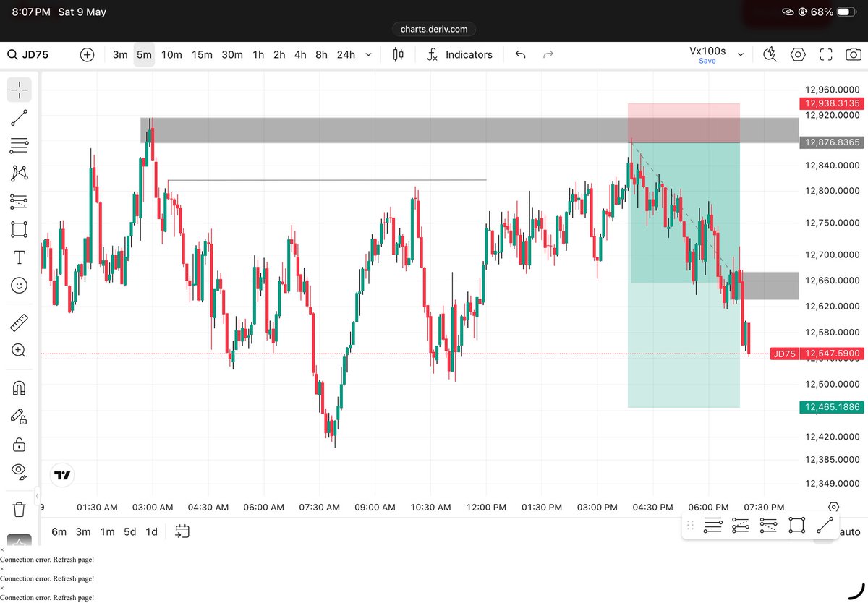Select long position in floating favorites toolbar
The height and width of the screenshot is (603, 868).
coord(740,526)
